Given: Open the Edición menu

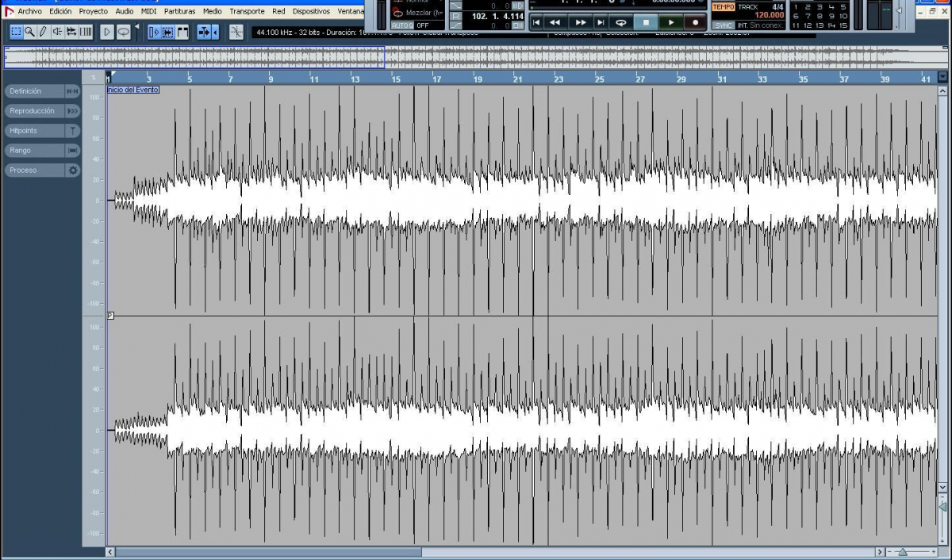Looking at the screenshot, I should coord(60,11).
